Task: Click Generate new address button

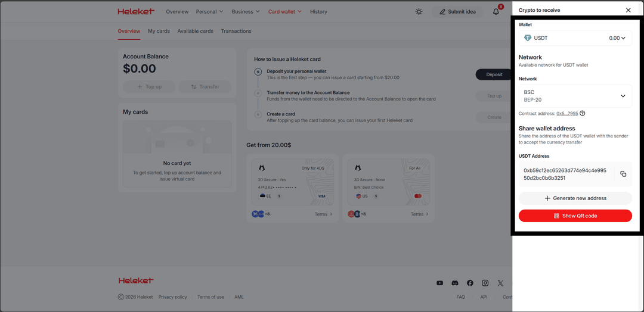Action: point(575,198)
